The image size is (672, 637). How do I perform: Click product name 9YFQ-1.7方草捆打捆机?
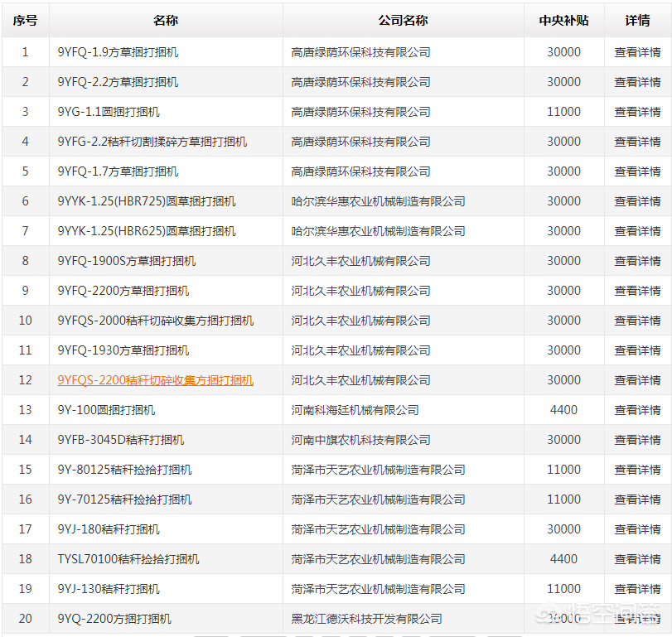pyautogui.click(x=118, y=171)
